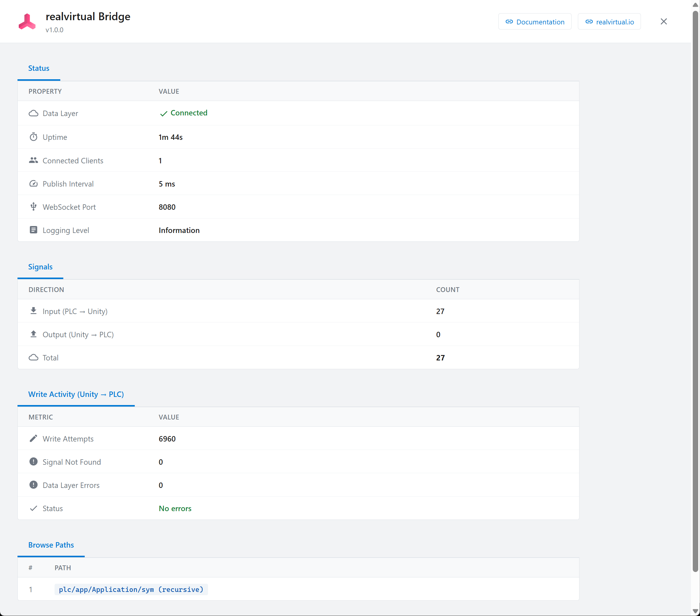Viewport: 700px width, 616px height.
Task: Select the Browse Paths tab header
Action: 51,545
